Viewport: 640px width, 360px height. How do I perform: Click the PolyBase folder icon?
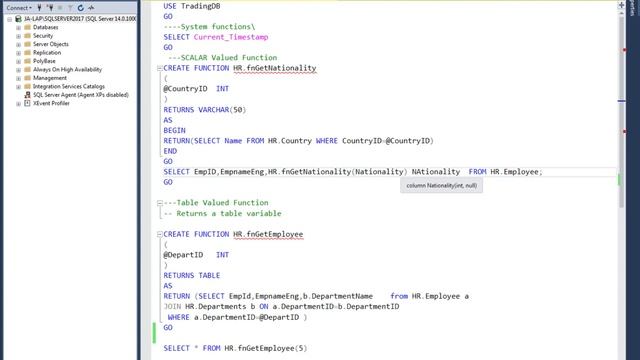point(27,61)
